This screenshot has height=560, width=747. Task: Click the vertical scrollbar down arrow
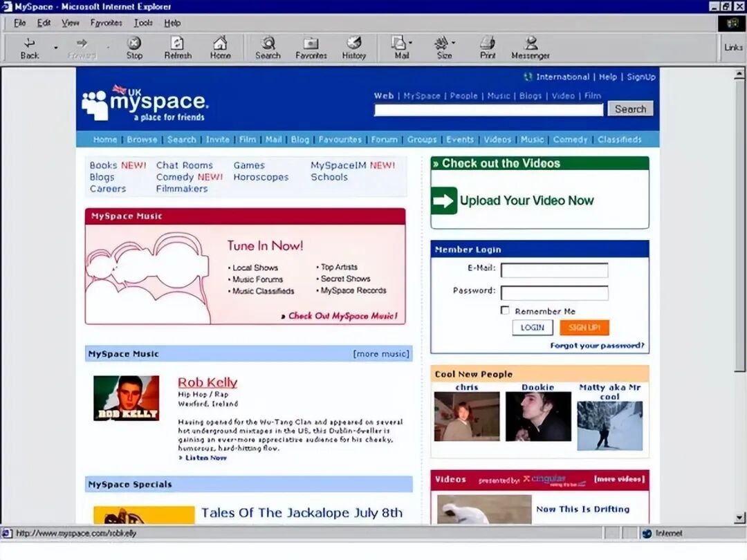pyautogui.click(x=739, y=518)
